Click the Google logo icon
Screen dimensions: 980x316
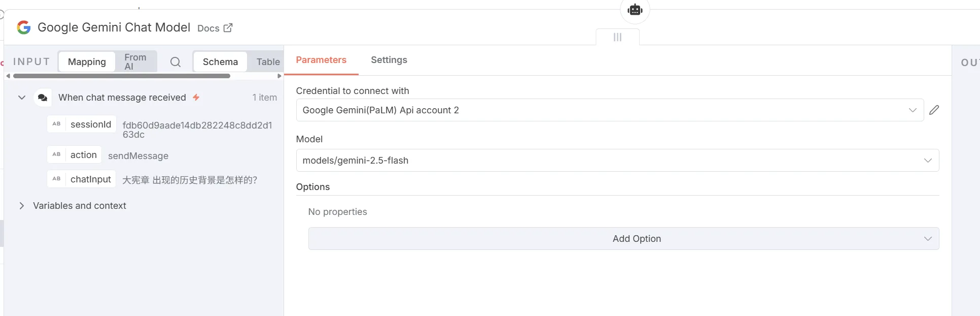point(24,27)
